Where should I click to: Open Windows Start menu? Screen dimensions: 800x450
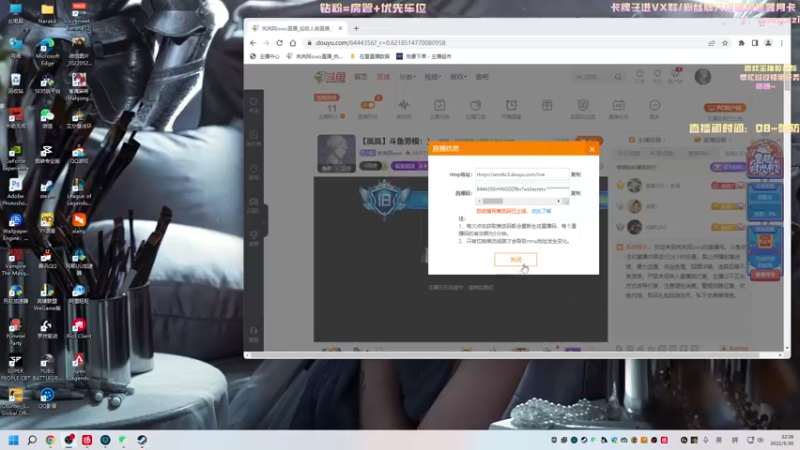point(14,440)
